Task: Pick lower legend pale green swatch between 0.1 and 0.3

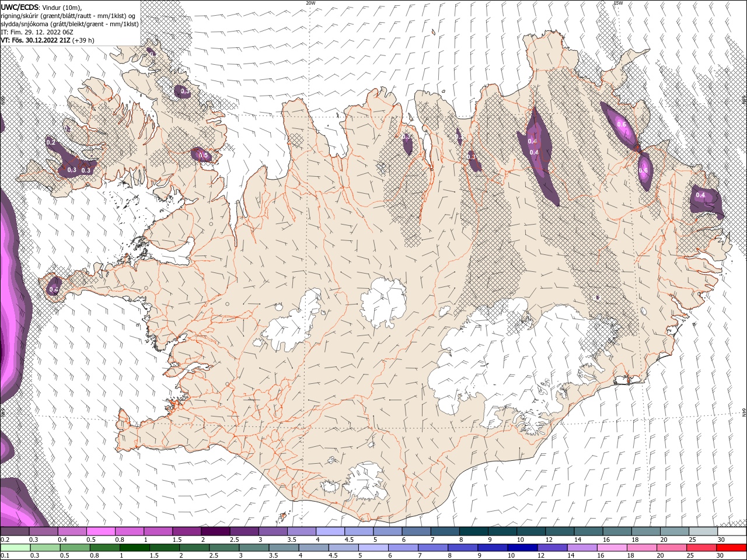Action: click(15, 548)
